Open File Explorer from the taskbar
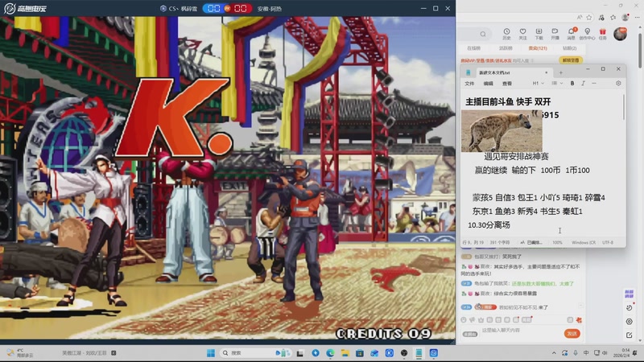Viewport: 644px width, 362px height. [x=345, y=353]
